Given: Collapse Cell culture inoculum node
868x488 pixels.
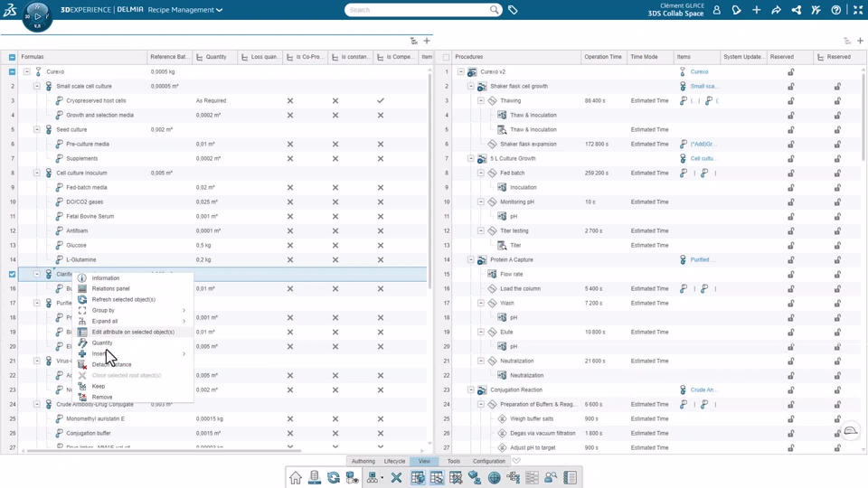Looking at the screenshot, I should (36, 173).
